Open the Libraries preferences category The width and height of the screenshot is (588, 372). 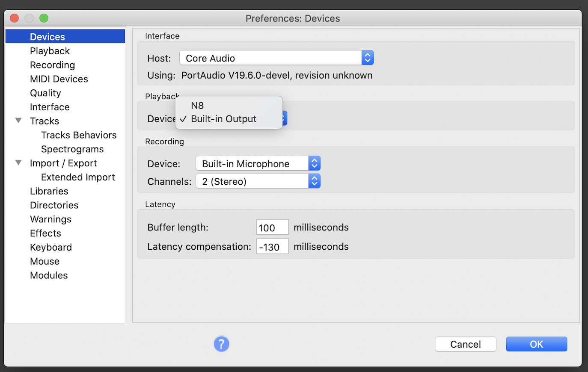point(49,191)
